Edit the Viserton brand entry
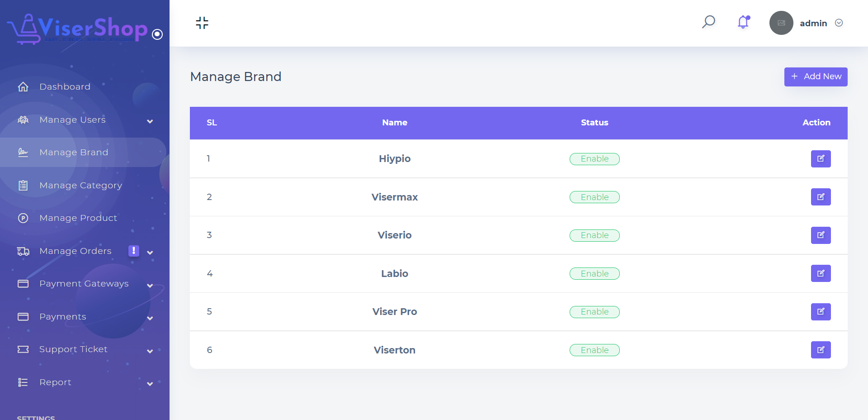This screenshot has width=868, height=420. [x=821, y=350]
